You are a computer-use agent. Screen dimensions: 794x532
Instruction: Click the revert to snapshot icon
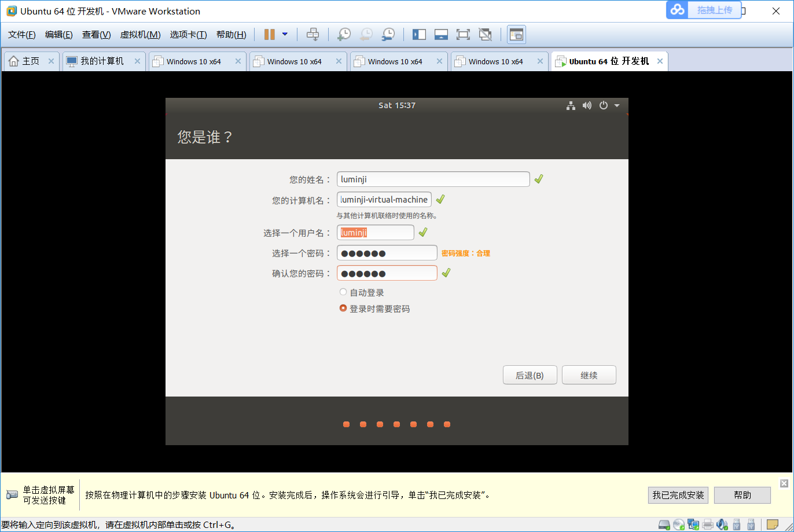coord(366,35)
